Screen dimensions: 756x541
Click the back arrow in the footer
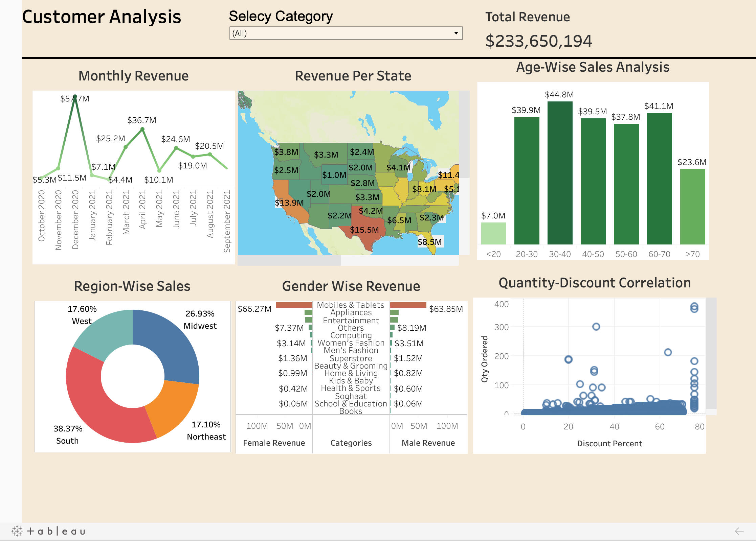click(x=739, y=531)
